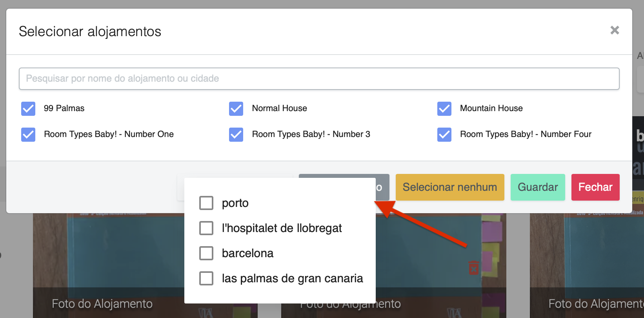Image resolution: width=644 pixels, height=318 pixels.
Task: Uncheck the 99 Palmas checkbox
Action: (28, 109)
